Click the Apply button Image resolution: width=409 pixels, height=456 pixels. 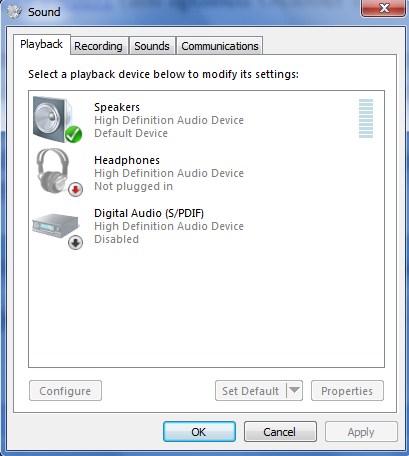pos(361,432)
